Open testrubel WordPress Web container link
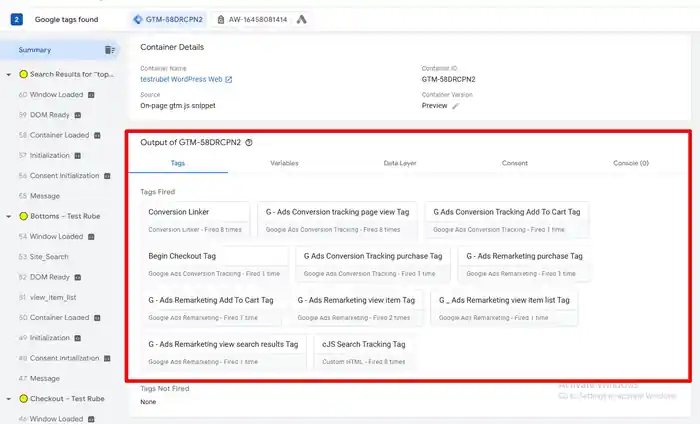This screenshot has width=700, height=424. point(181,79)
